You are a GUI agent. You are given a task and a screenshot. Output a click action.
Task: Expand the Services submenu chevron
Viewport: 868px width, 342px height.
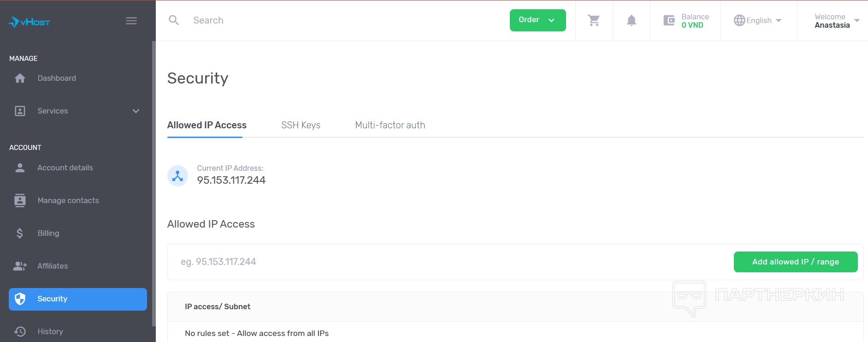click(x=136, y=111)
